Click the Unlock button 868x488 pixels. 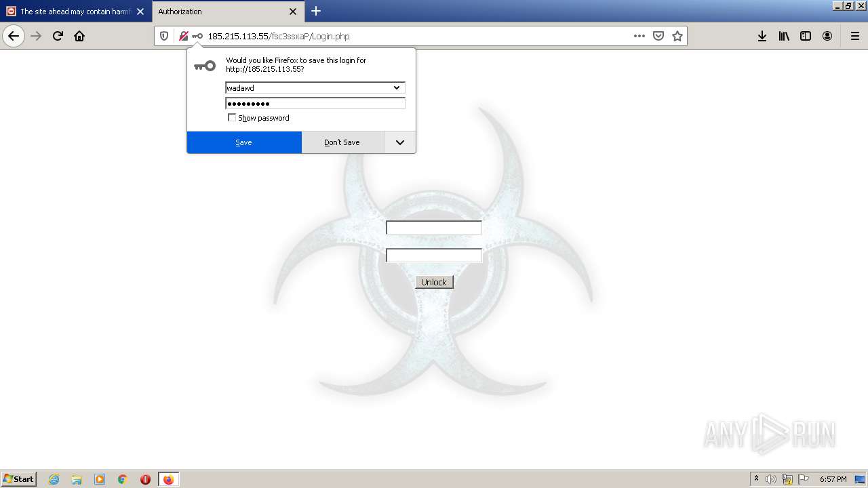tap(434, 282)
